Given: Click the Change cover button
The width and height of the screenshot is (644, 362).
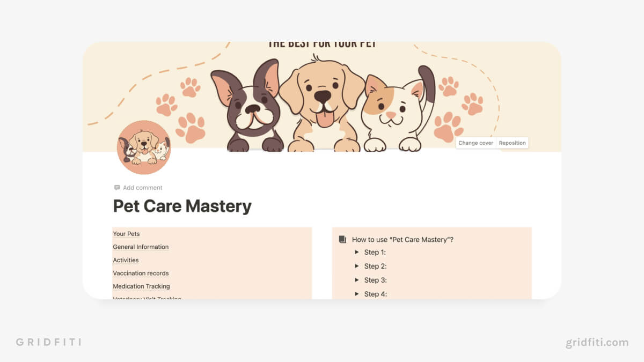Looking at the screenshot, I should tap(475, 143).
